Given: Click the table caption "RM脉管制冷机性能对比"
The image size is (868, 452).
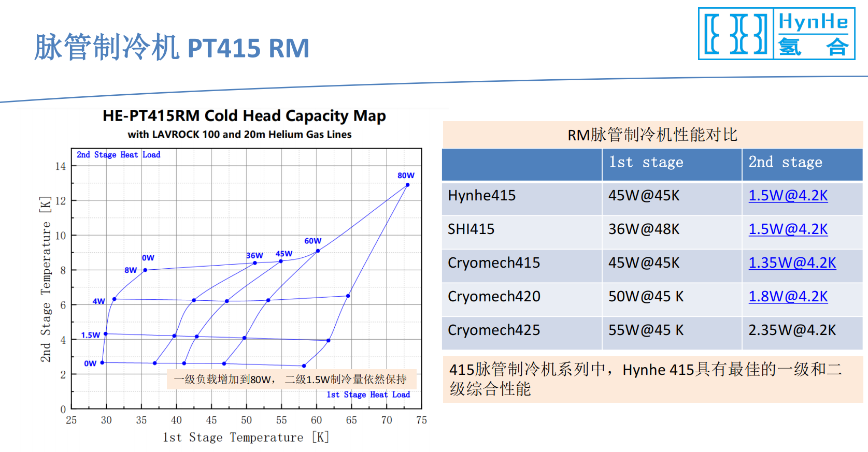Looking at the screenshot, I should (652, 135).
